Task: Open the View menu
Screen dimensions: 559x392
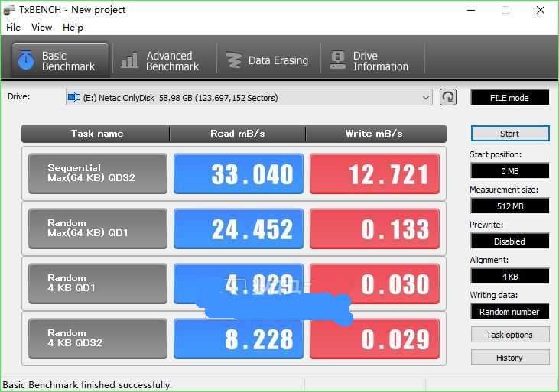Action: click(41, 27)
